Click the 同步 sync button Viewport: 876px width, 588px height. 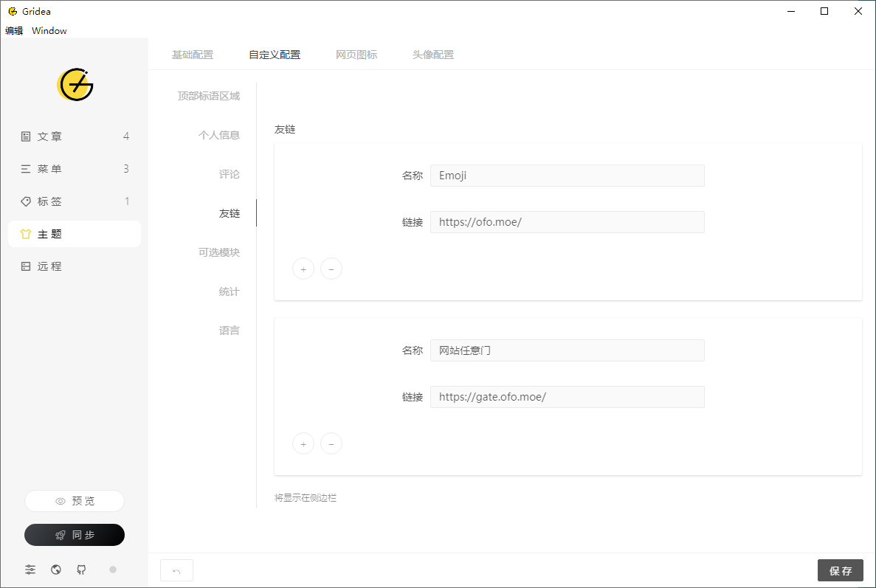75,535
